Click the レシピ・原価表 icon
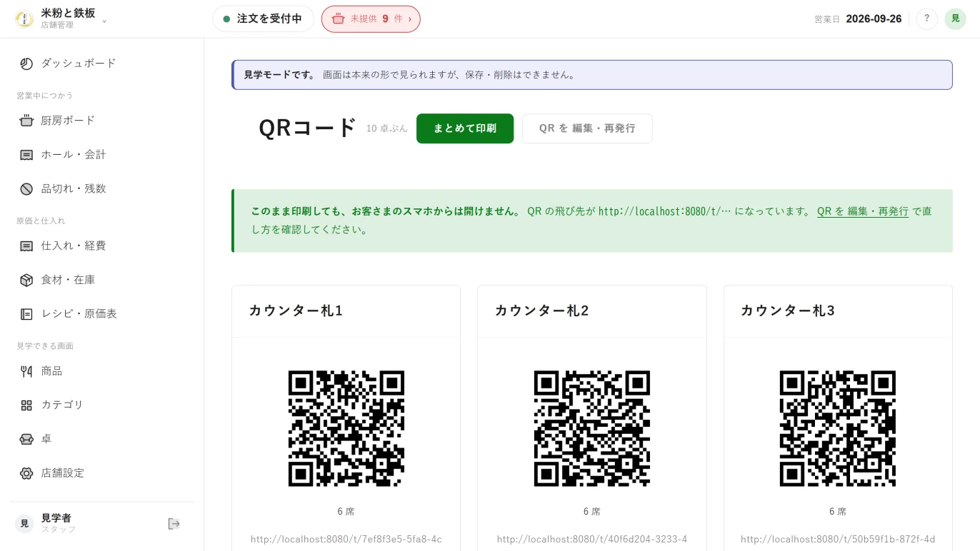Screen dimensions: 980x551 point(26,314)
